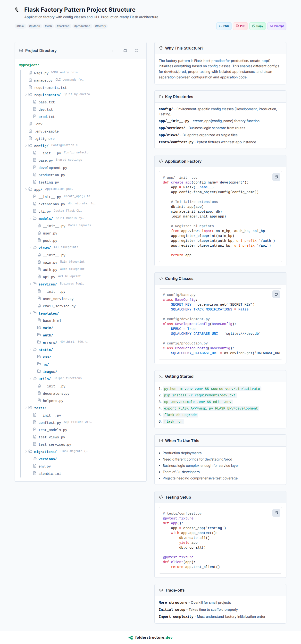Collapse the config/ folder in tree
The image size is (301, 644).
pos(26,146)
